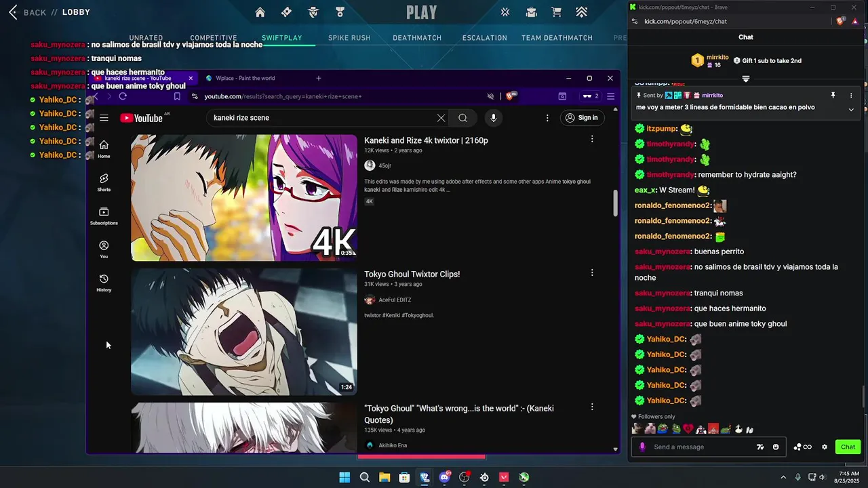Click PLAY in Valorant top bar
The height and width of the screenshot is (488, 868).
point(422,12)
